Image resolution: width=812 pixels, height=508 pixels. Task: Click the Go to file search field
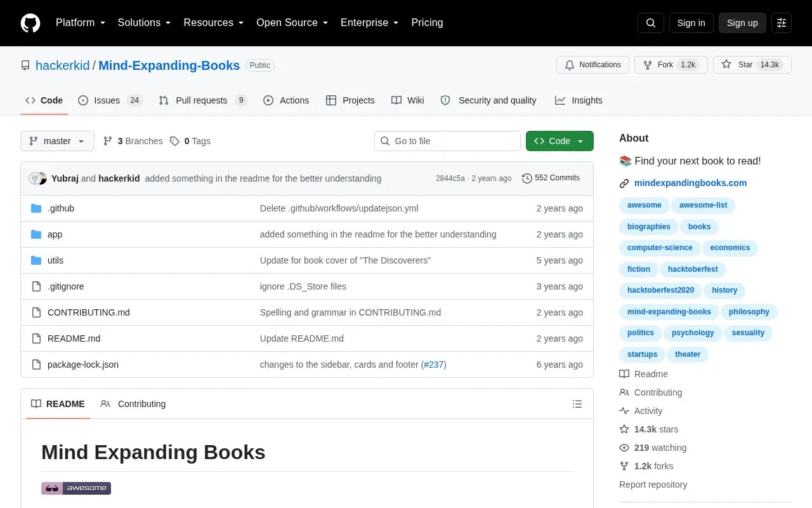(x=447, y=141)
